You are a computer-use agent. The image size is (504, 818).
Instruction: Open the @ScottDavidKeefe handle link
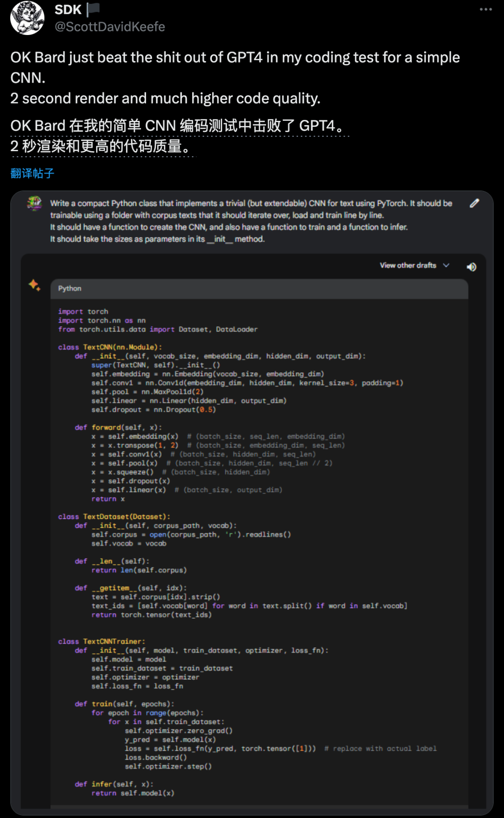tap(110, 27)
